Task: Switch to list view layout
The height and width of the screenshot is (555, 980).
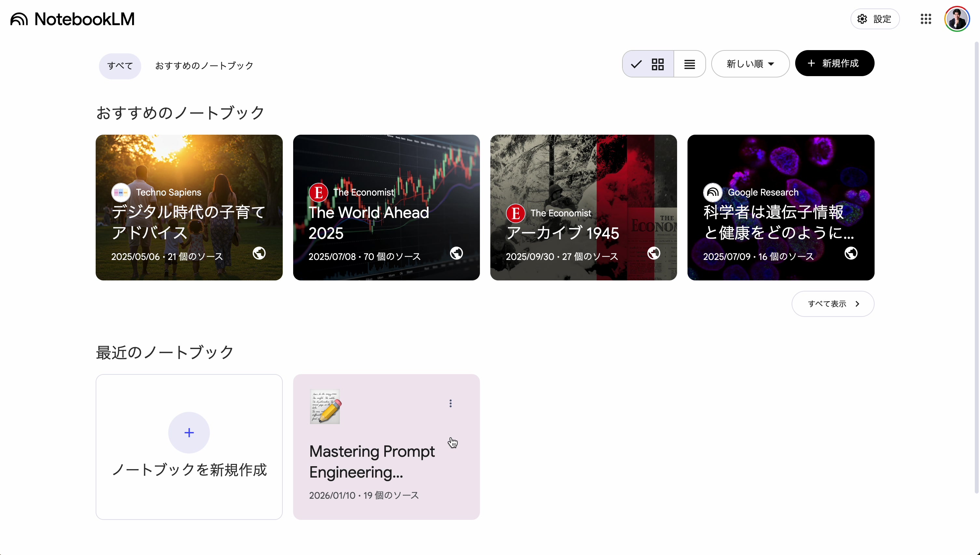Action: pyautogui.click(x=689, y=64)
